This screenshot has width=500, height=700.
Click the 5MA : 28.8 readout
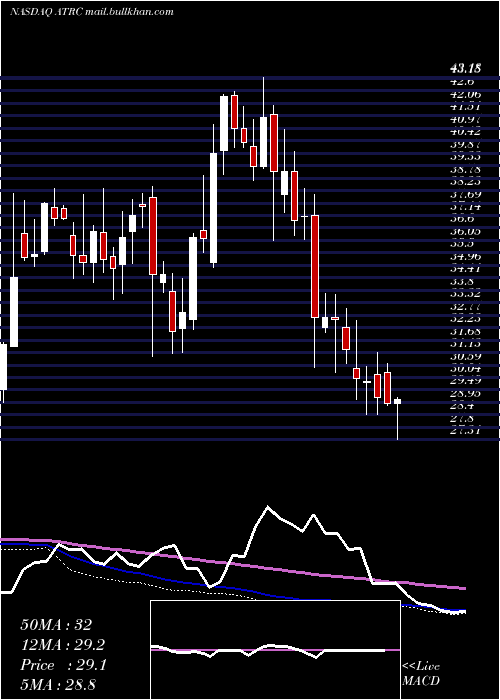[x=58, y=685]
